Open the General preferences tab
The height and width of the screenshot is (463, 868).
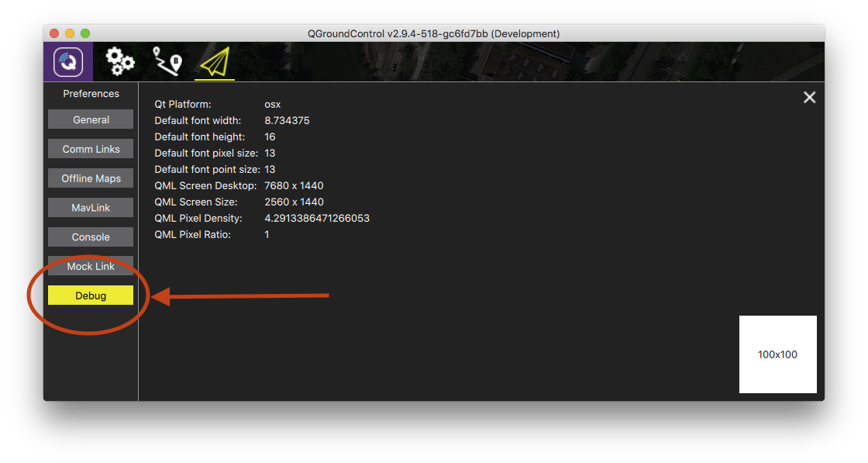point(91,119)
